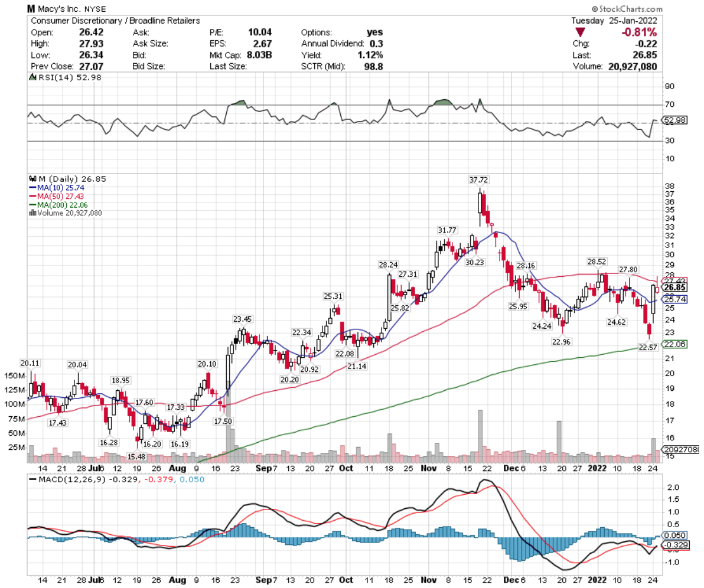Click the 27.80 price label
The height and width of the screenshot is (588, 704).
click(628, 270)
